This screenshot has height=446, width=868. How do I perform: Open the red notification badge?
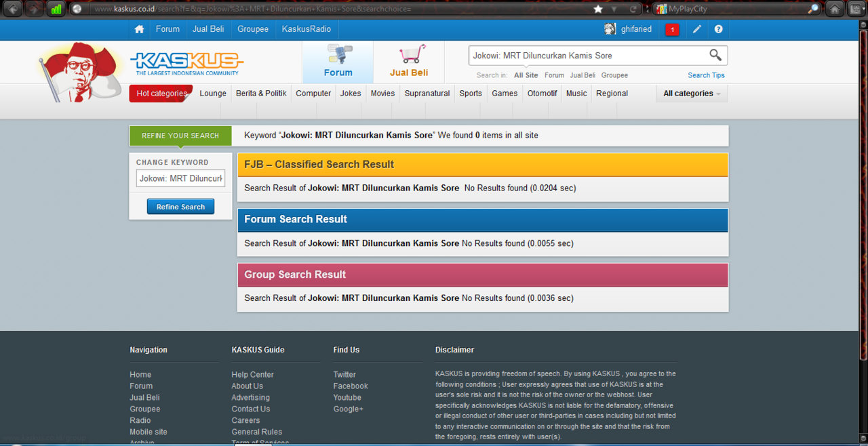coord(672,30)
